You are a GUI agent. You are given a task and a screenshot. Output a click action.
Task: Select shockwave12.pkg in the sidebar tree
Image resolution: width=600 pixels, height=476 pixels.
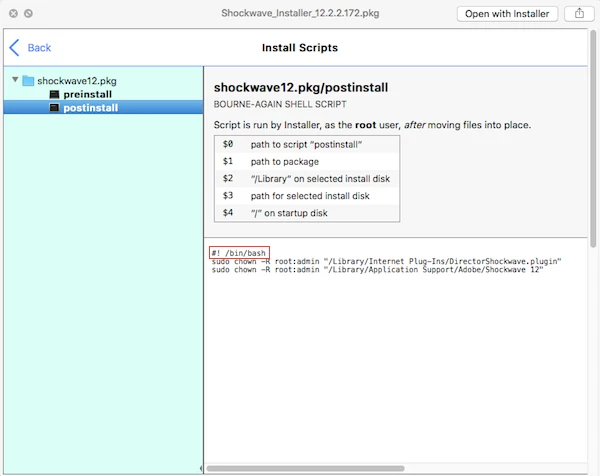(77, 81)
